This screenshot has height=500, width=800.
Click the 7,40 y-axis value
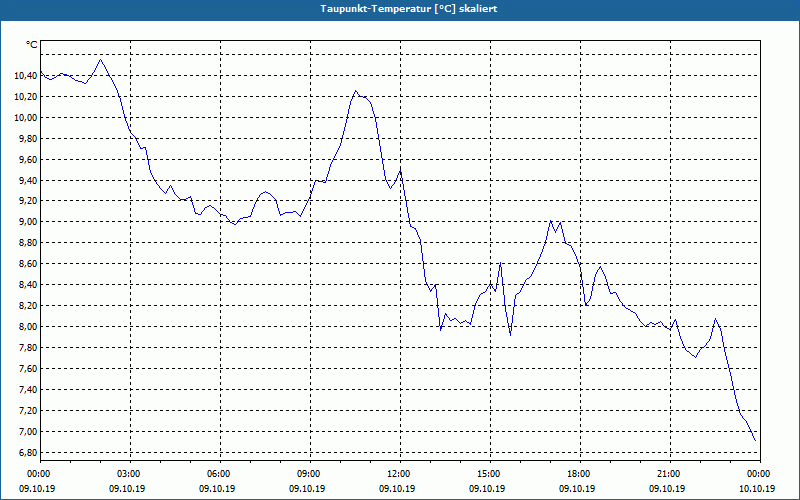coord(28,389)
